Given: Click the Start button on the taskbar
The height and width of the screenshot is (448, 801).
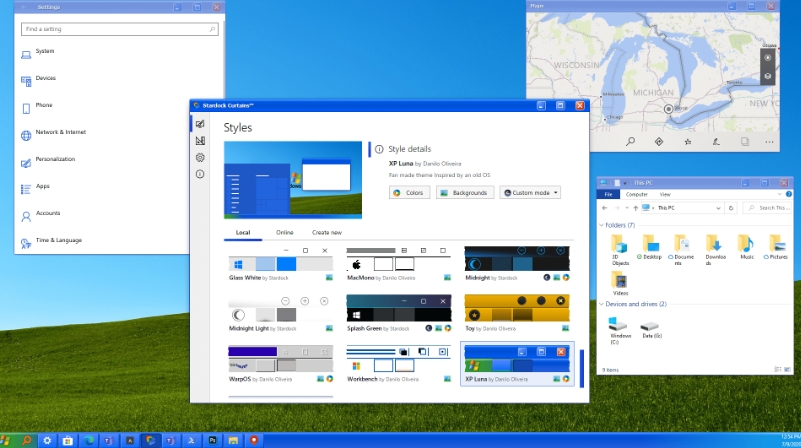Looking at the screenshot, I should pyautogui.click(x=6, y=440).
